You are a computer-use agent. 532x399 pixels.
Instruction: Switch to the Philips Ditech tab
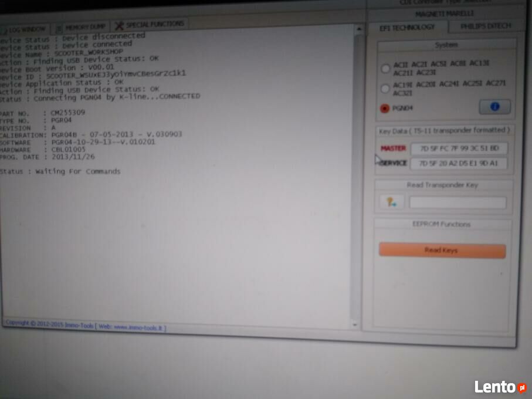coord(486,26)
